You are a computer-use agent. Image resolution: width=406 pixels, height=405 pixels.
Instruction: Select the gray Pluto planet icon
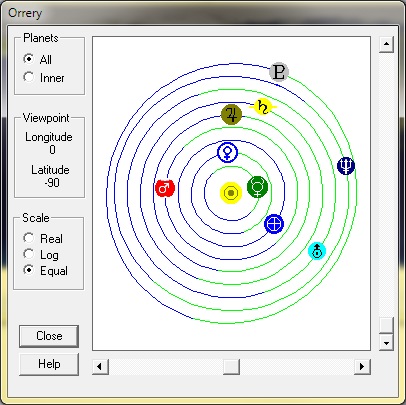(279, 72)
